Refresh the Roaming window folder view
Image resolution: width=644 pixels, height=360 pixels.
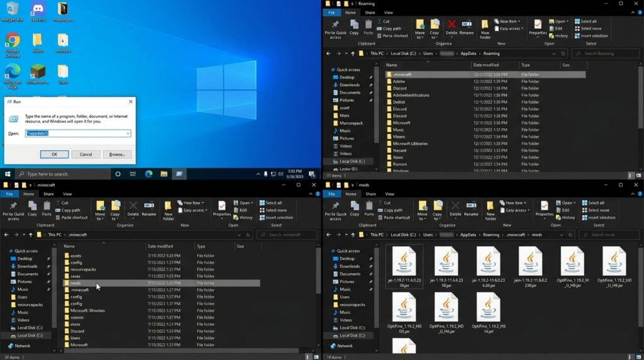coord(563,53)
